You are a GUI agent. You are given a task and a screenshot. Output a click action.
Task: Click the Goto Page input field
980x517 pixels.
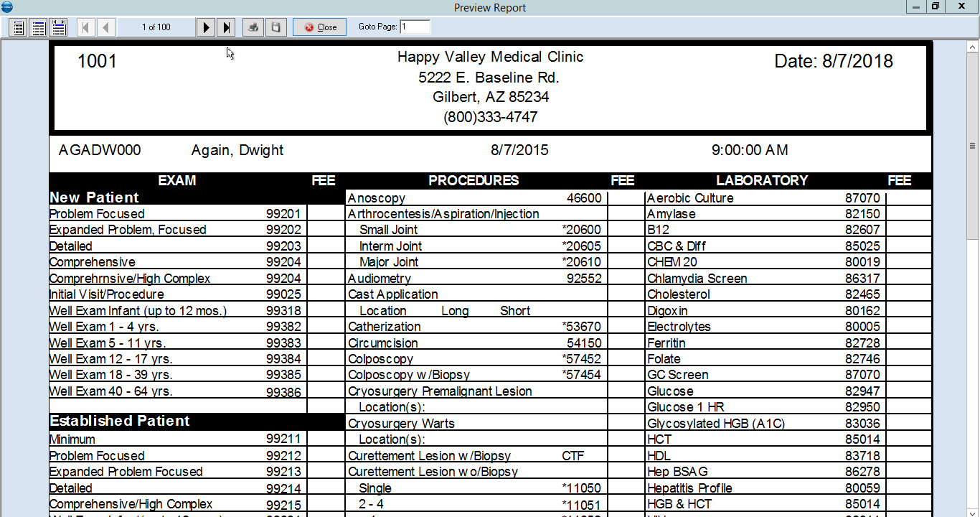pos(415,27)
